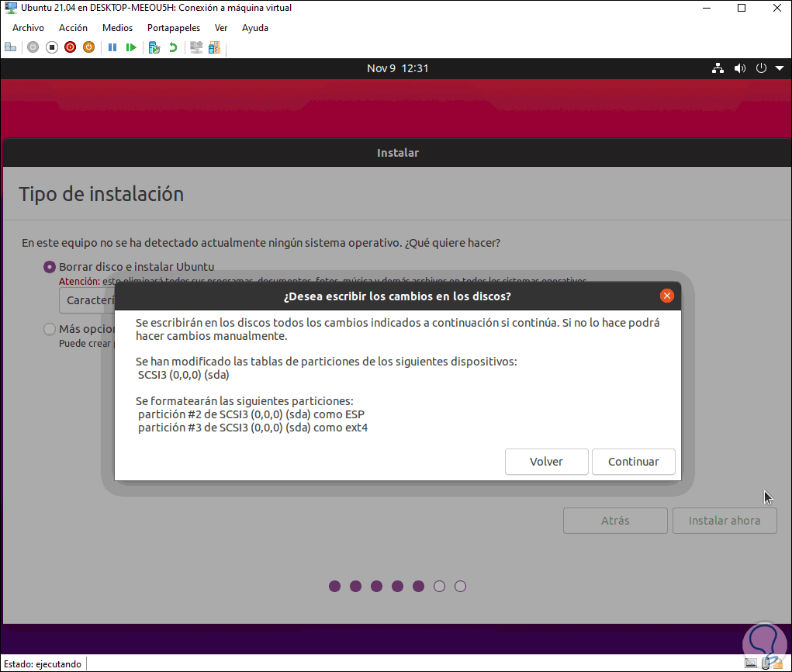The image size is (792, 672).
Task: Open the clock showing Nov 9 12:31
Action: tap(397, 68)
